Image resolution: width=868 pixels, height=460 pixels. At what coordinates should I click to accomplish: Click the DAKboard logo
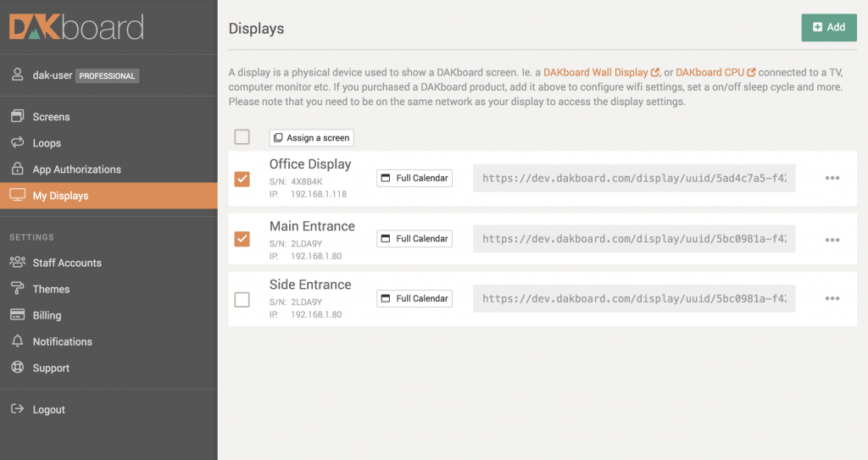click(x=76, y=27)
